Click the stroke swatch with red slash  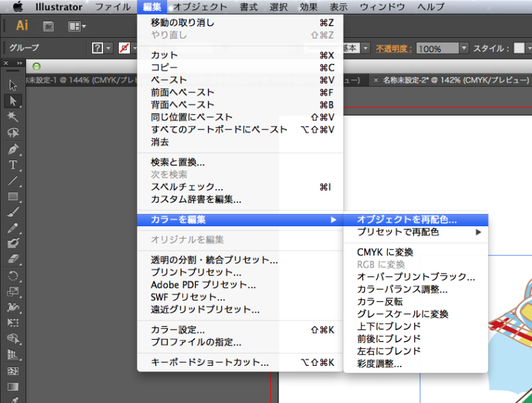click(124, 48)
